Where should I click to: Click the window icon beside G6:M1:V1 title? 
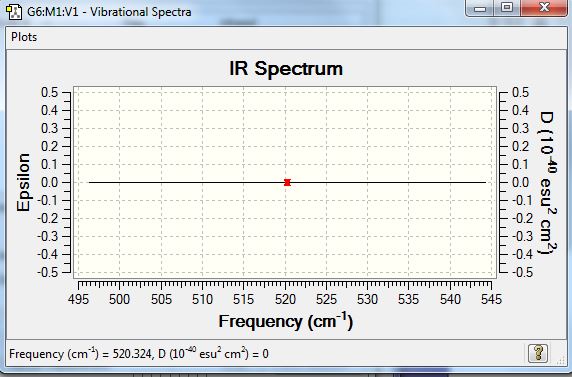[14, 12]
